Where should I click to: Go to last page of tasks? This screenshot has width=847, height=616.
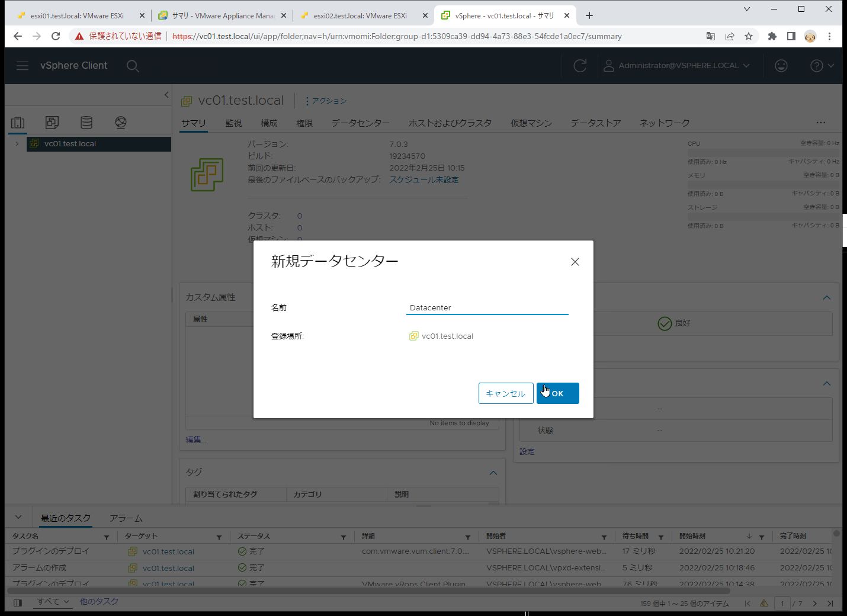click(830, 604)
